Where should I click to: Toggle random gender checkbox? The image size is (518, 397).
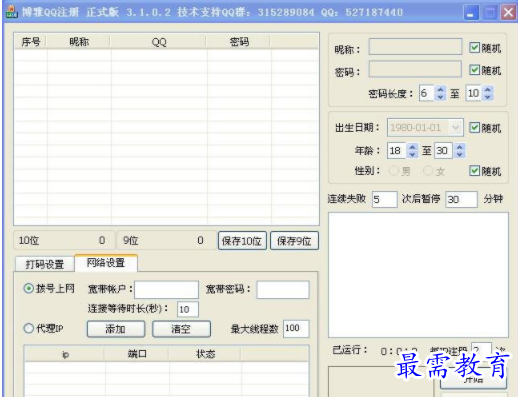(x=474, y=171)
